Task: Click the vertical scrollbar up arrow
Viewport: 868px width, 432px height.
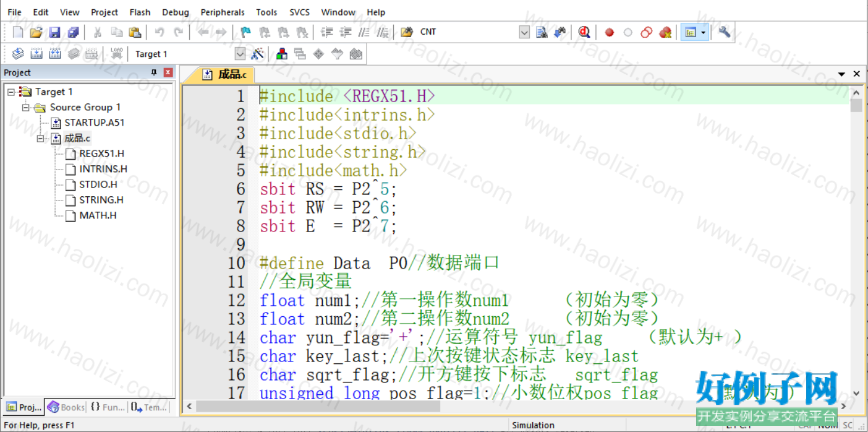Action: [856, 92]
